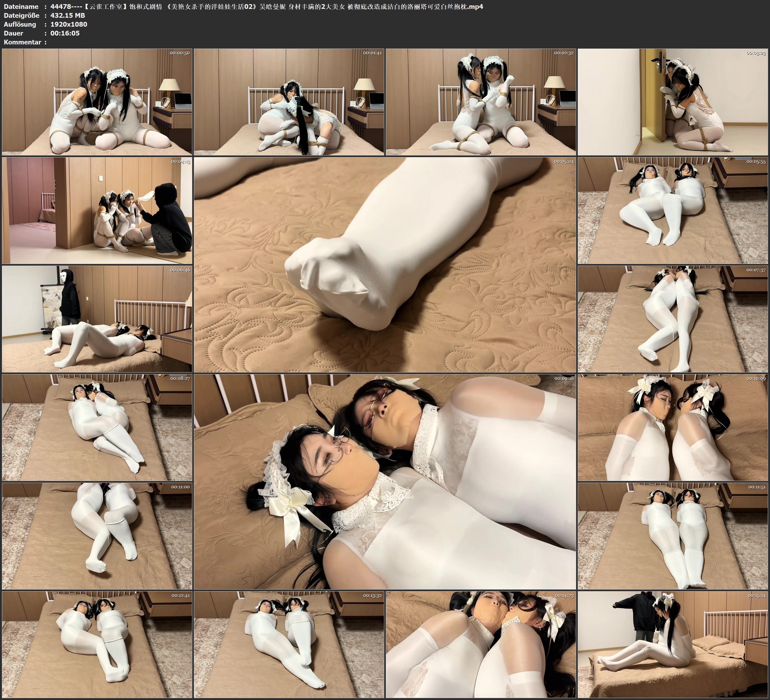The image size is (770, 700).
Task: Select the thumbnail at 00:10:09
Action: [673, 427]
